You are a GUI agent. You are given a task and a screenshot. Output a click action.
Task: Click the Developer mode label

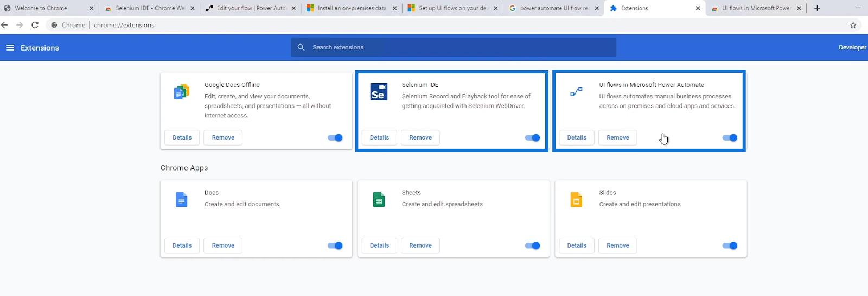853,47
